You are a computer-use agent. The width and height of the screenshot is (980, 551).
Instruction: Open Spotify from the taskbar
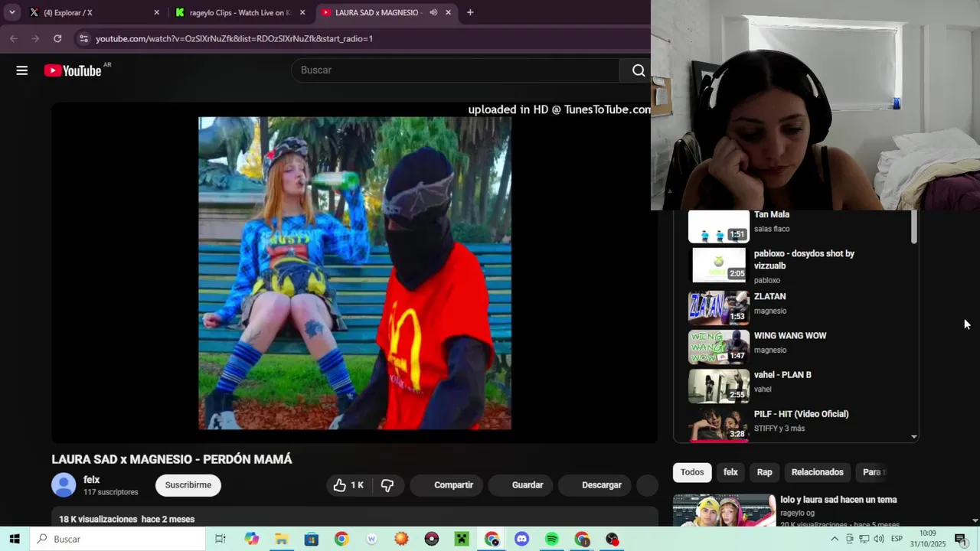click(x=552, y=539)
